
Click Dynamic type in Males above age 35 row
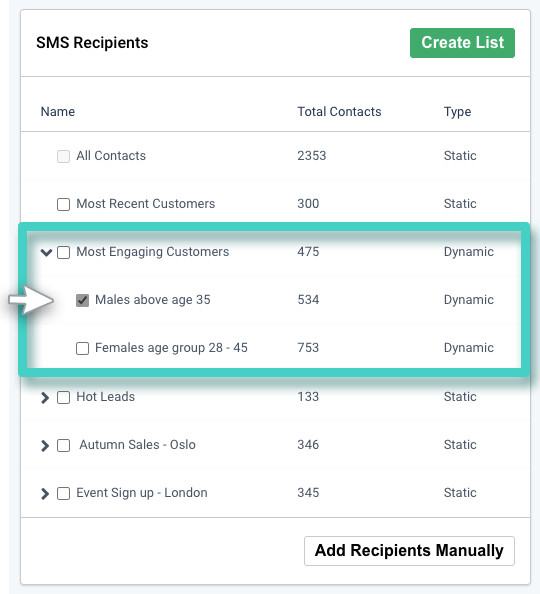pyautogui.click(x=469, y=300)
